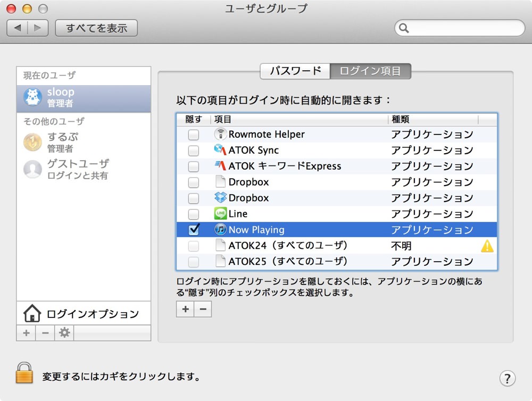Toggle hide checkbox in the row above Line

[194, 198]
